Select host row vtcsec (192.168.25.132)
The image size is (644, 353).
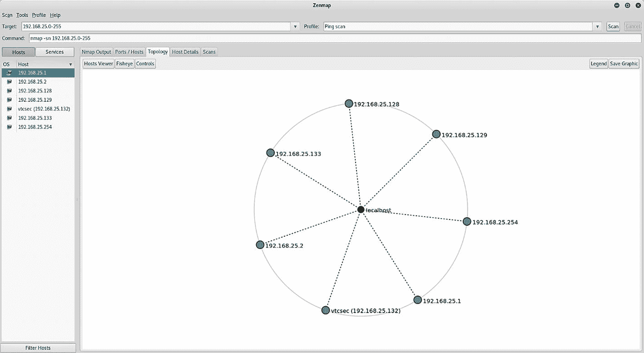38,109
